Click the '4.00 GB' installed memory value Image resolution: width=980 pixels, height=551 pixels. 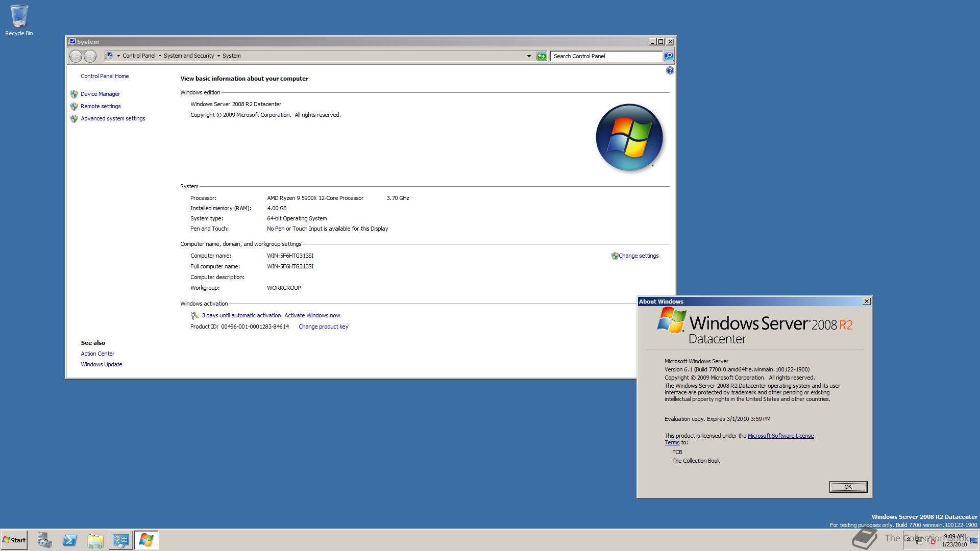pyautogui.click(x=277, y=208)
